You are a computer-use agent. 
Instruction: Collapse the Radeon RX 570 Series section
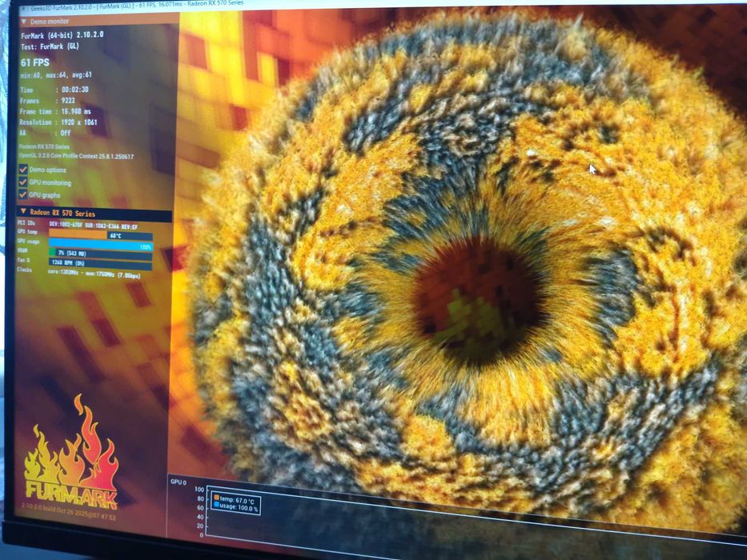pos(23,211)
